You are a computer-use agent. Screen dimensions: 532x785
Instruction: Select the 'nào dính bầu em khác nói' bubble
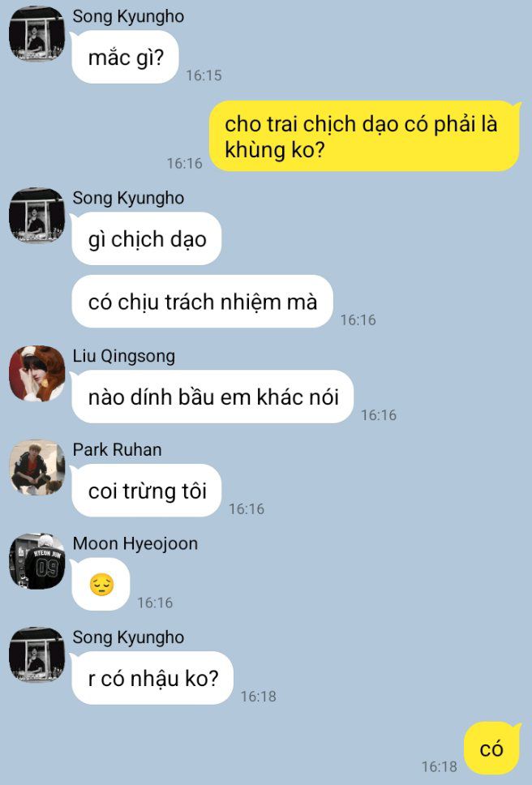pyautogui.click(x=212, y=397)
